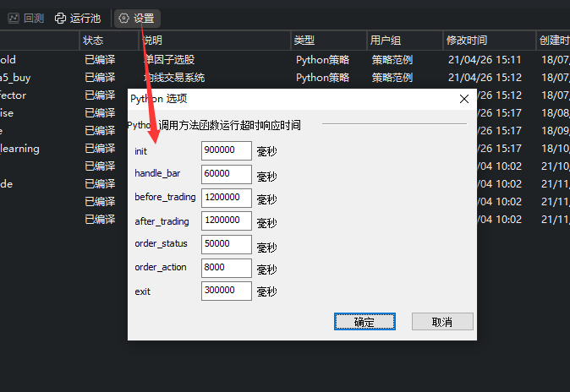Edit the order_status timeout field

(x=227, y=244)
